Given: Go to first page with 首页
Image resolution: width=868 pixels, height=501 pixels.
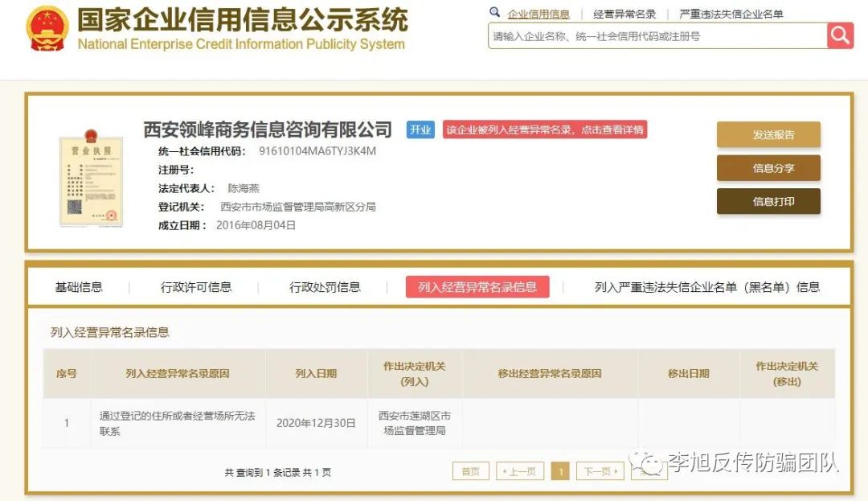Looking at the screenshot, I should 470,472.
